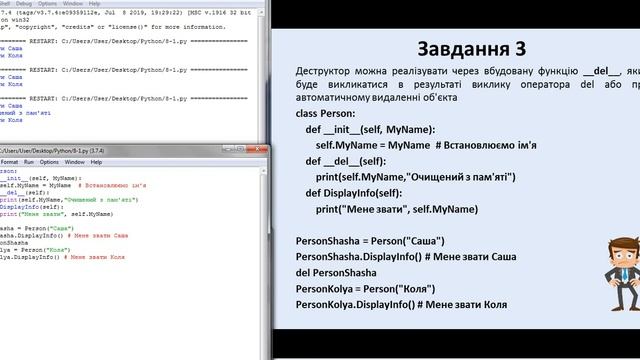
Task: Open Help menu in the 8-1.py editor
Action: coord(96,162)
